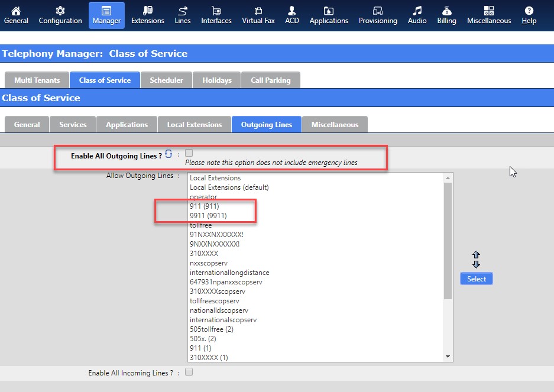
Task: Select 'tollfree' line entry
Action: pyautogui.click(x=200, y=225)
